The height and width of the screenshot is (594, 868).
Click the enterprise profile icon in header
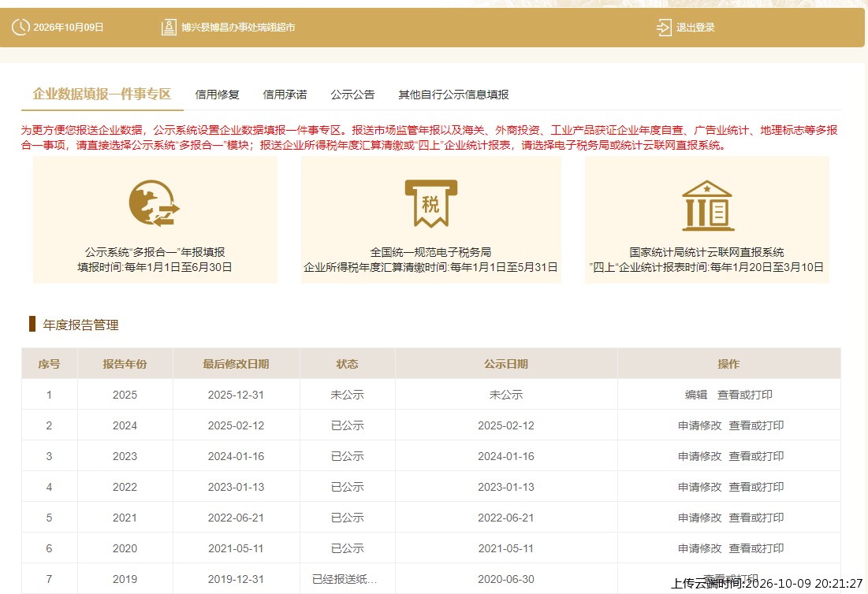(x=169, y=27)
